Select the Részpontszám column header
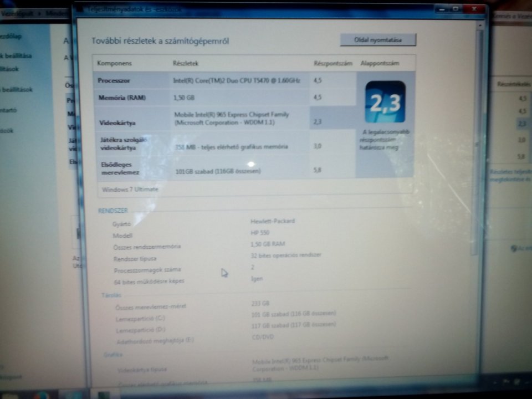The width and height of the screenshot is (532, 399). coord(333,63)
